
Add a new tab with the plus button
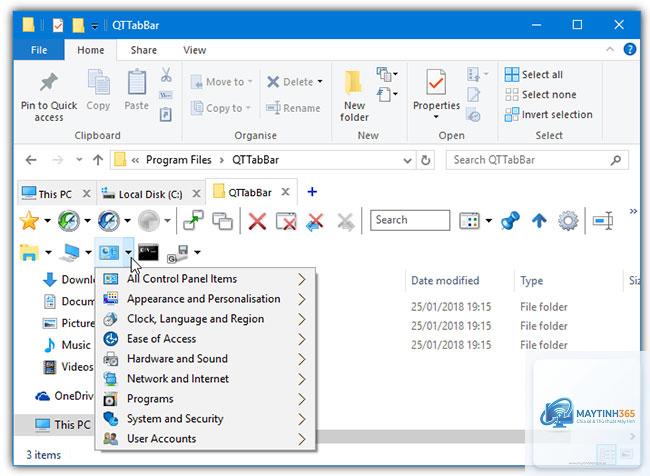pos(312,192)
